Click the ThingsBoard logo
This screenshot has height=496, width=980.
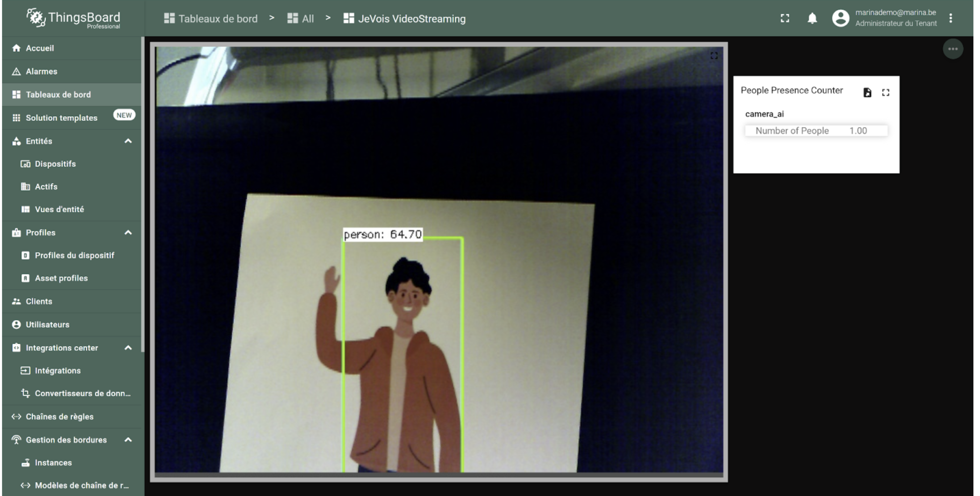click(73, 18)
